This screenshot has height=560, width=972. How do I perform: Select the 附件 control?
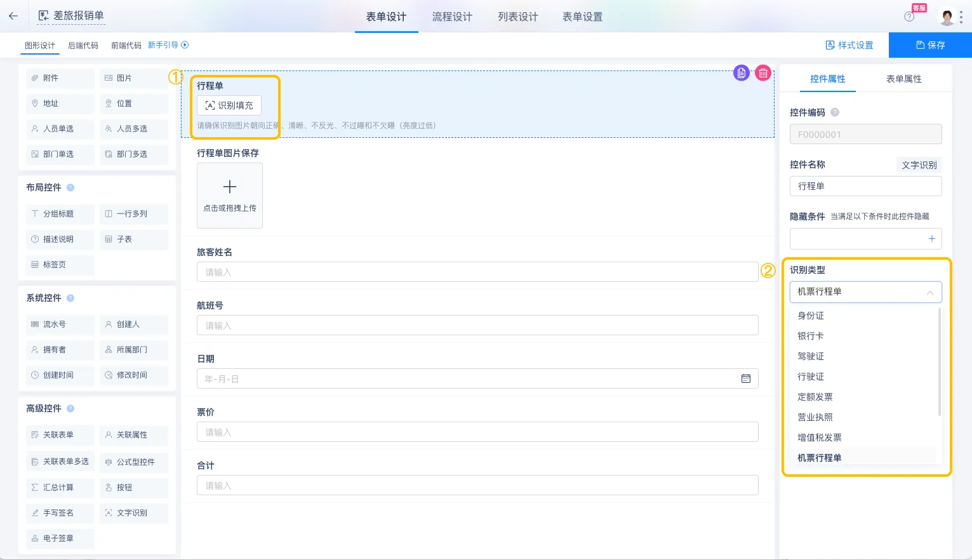coord(60,78)
